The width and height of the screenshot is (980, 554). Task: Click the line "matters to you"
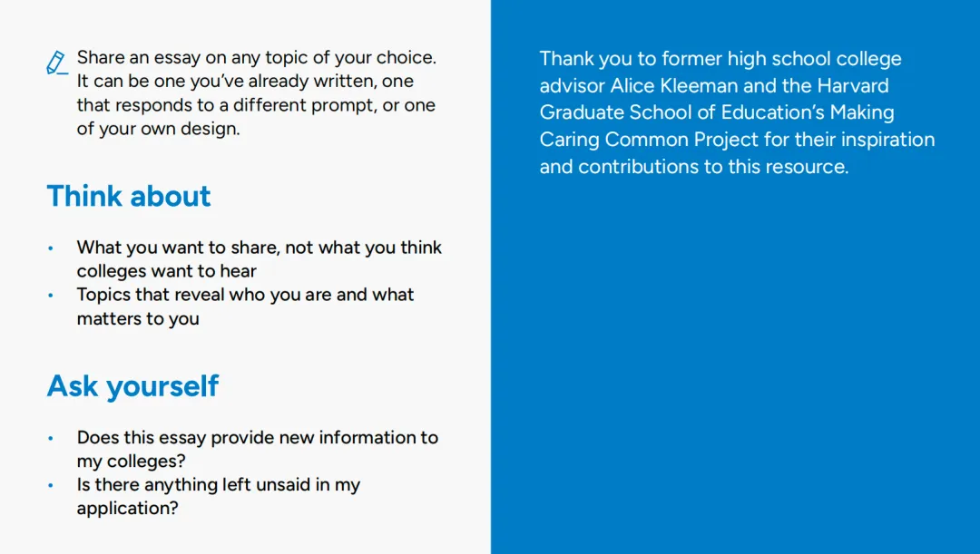(138, 318)
